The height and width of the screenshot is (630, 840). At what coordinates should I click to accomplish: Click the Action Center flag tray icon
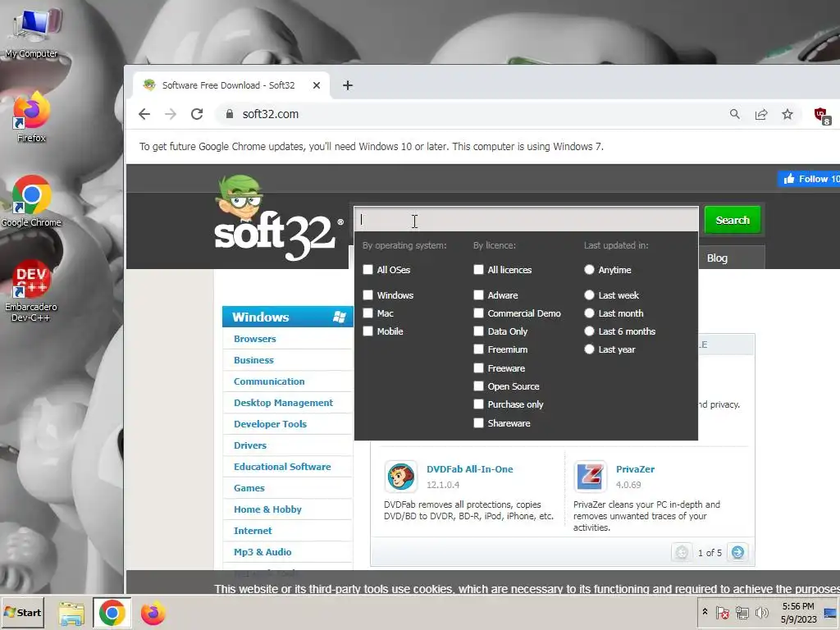[x=722, y=612]
